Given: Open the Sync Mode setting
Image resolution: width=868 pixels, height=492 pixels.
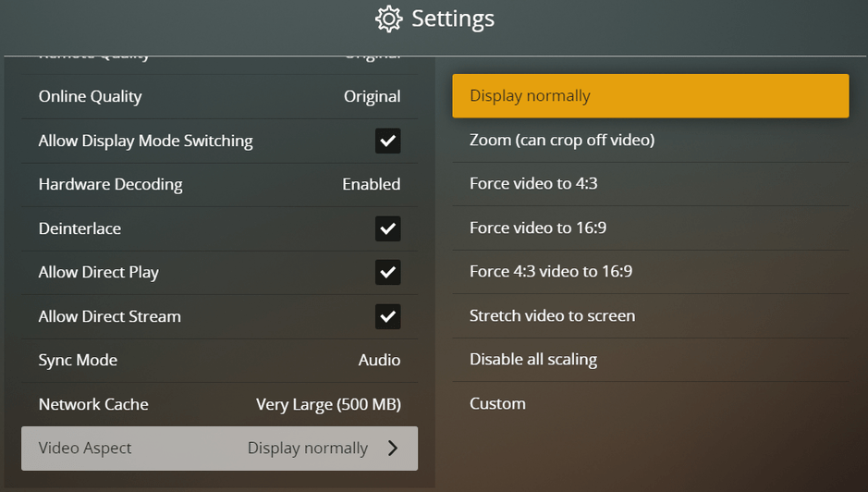Looking at the screenshot, I should point(219,360).
